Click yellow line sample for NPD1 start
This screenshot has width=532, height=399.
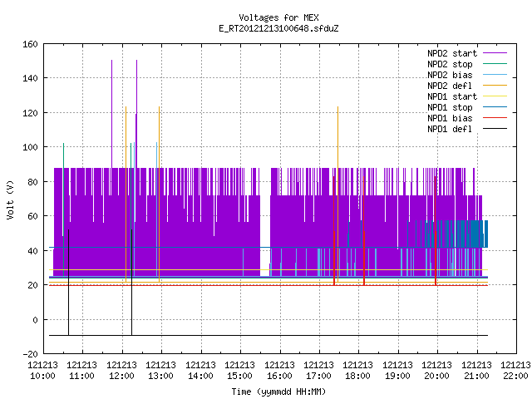[x=495, y=96]
